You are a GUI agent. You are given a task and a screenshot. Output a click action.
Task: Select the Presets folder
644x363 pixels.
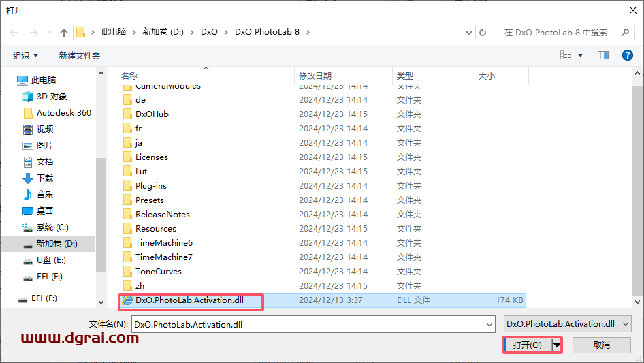(150, 200)
